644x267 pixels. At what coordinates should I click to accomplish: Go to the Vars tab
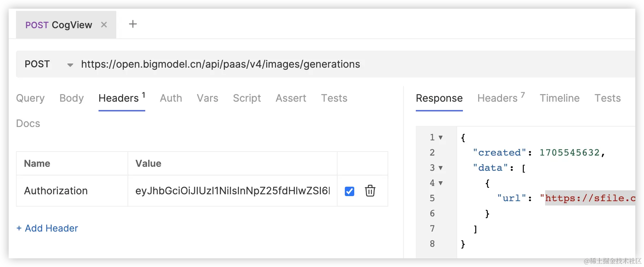[208, 98]
